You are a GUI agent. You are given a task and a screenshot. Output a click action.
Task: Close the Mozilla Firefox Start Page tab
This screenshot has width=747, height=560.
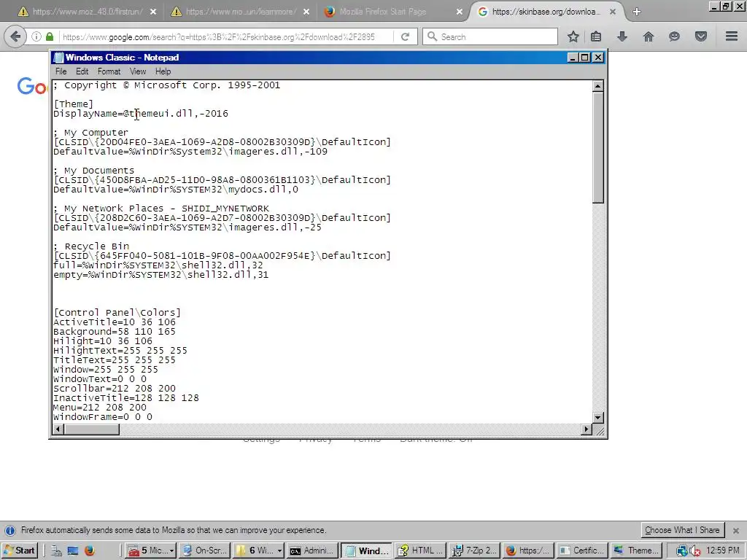point(460,12)
